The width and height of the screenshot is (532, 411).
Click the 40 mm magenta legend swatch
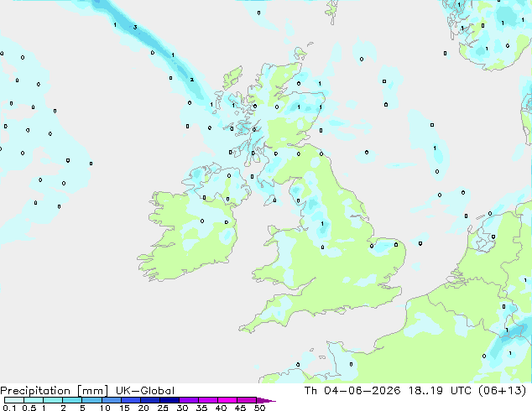click(x=227, y=400)
